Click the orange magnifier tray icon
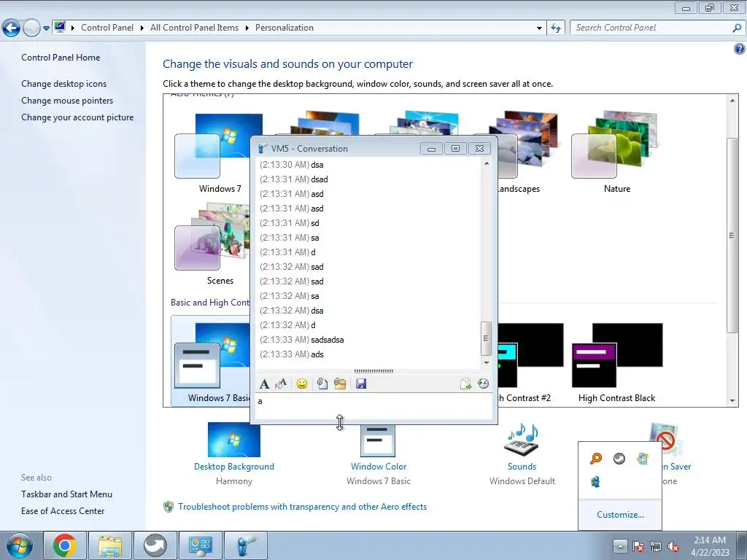 [595, 459]
